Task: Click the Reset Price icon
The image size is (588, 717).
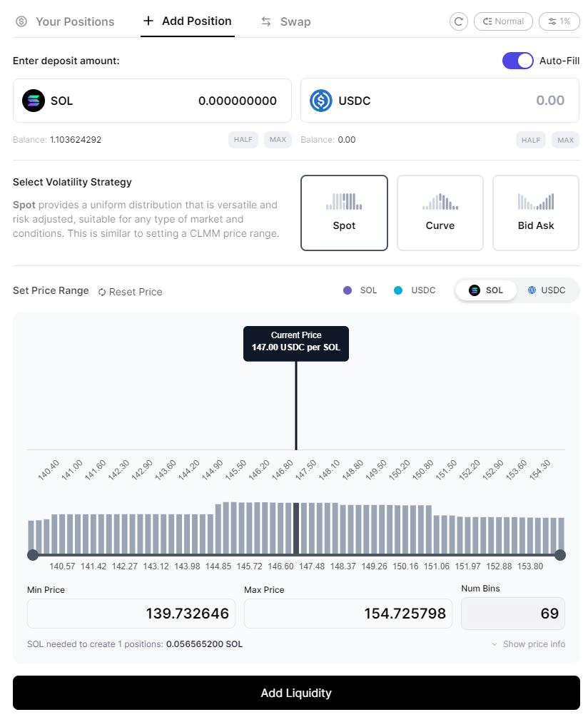Action: (x=102, y=292)
